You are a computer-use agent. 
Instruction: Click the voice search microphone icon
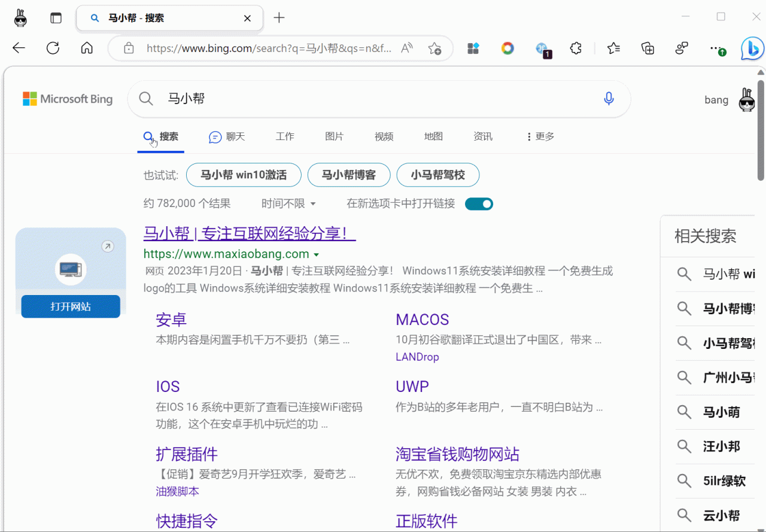[x=609, y=99]
